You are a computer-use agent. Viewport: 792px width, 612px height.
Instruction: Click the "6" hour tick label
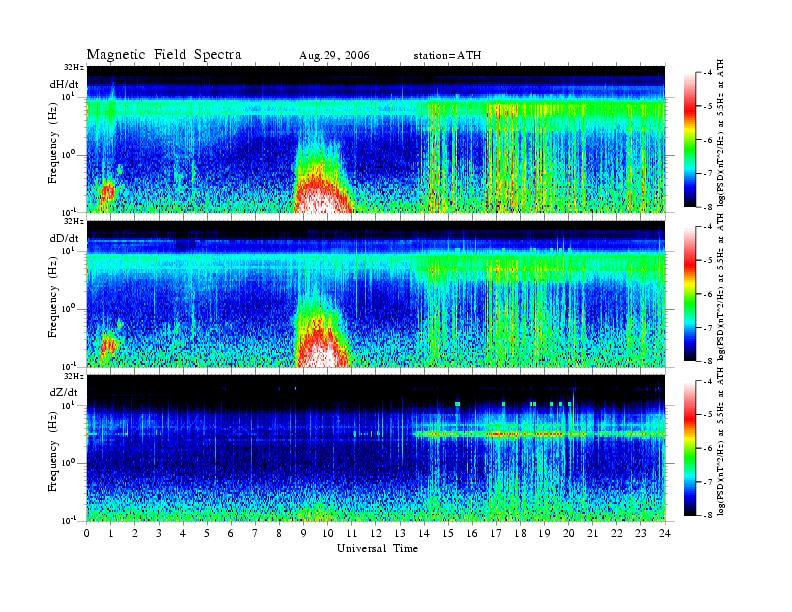pos(231,533)
